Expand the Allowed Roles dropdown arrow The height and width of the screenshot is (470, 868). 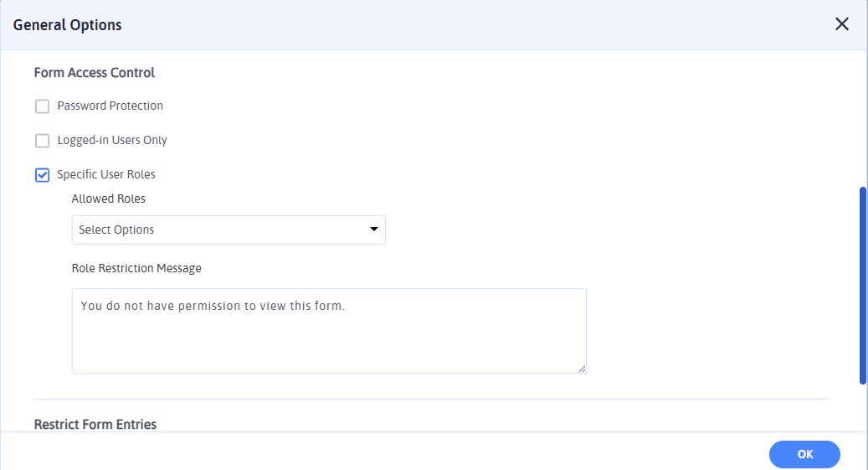coord(374,230)
